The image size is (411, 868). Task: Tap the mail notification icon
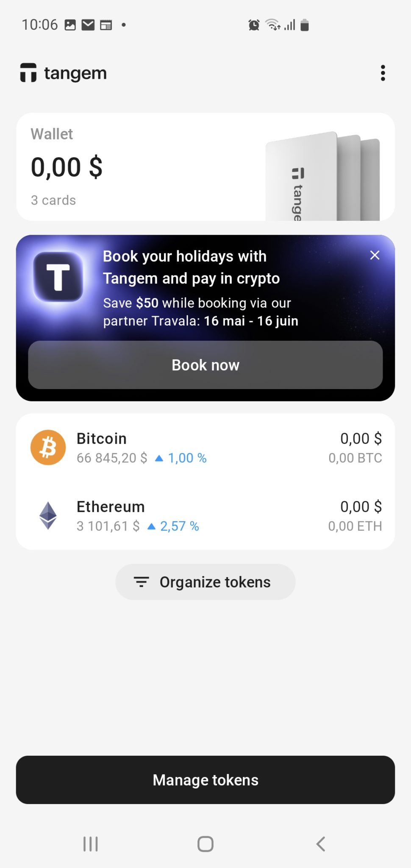click(x=88, y=25)
